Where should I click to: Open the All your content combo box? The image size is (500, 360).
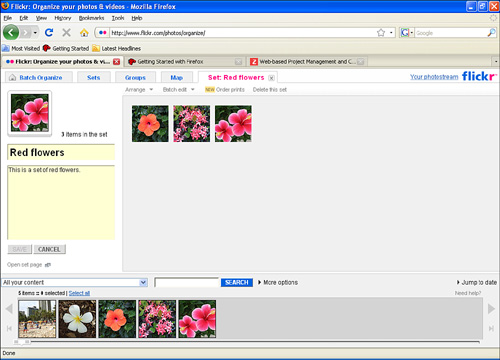75,283
